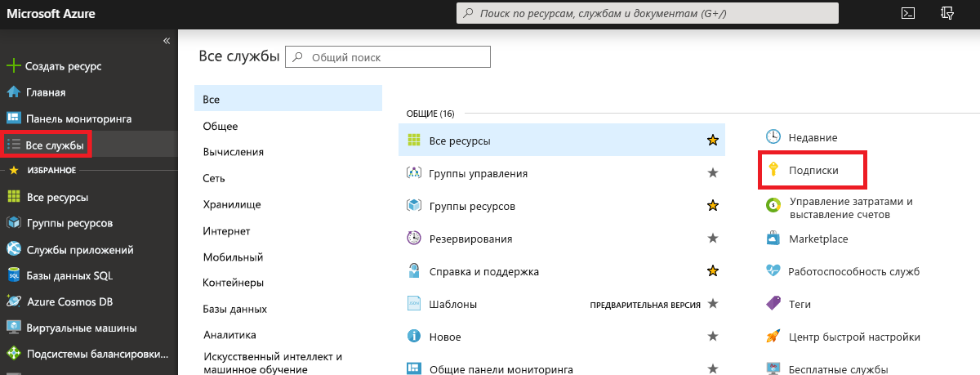Viewport: 980px width, 375px height.
Task: Click the Microsoft Azure logo text
Action: pos(51,13)
